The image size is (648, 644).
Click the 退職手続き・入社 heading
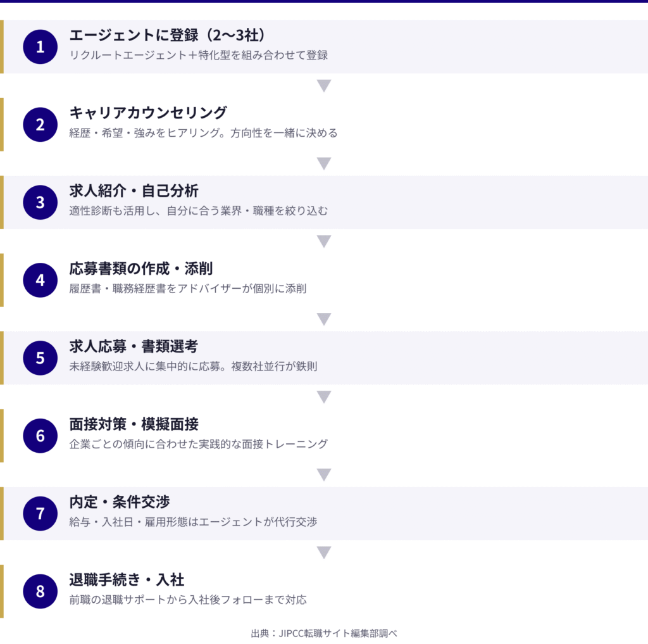127,580
